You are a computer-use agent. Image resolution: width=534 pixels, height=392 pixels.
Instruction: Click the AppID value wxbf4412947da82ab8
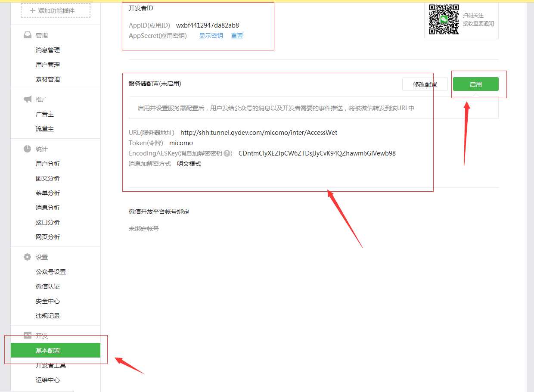(x=208, y=25)
